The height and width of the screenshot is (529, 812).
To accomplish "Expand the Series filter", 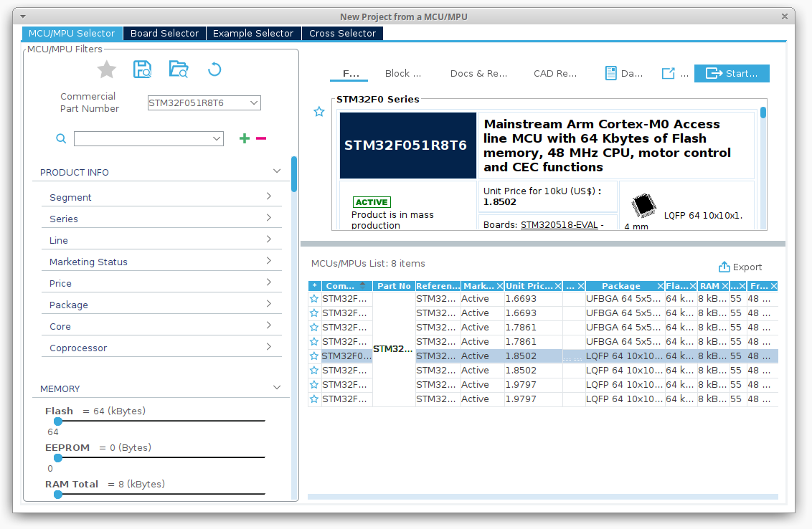I will tap(269, 218).
